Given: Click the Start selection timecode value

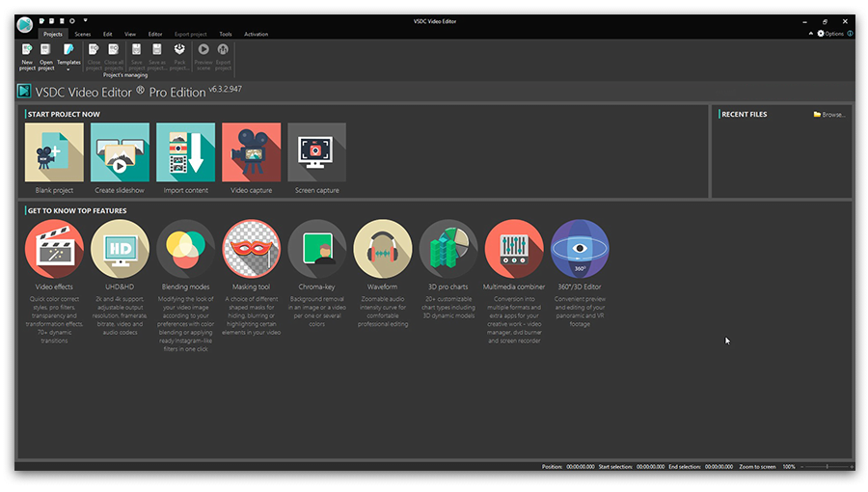Looking at the screenshot, I should point(650,467).
